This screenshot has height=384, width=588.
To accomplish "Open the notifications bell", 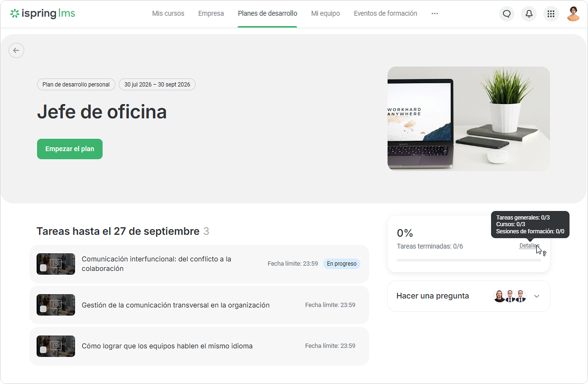I will (x=529, y=14).
